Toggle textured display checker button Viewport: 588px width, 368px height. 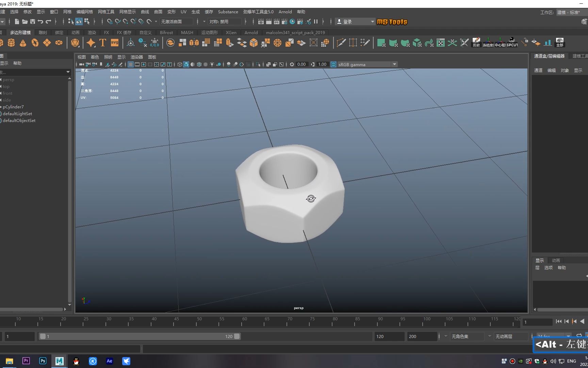click(206, 64)
